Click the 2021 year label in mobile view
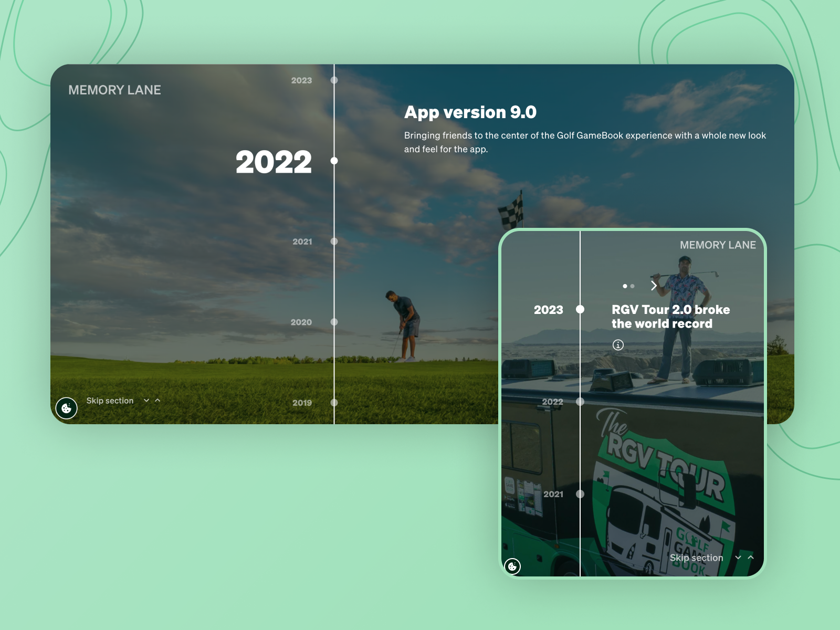 553,494
